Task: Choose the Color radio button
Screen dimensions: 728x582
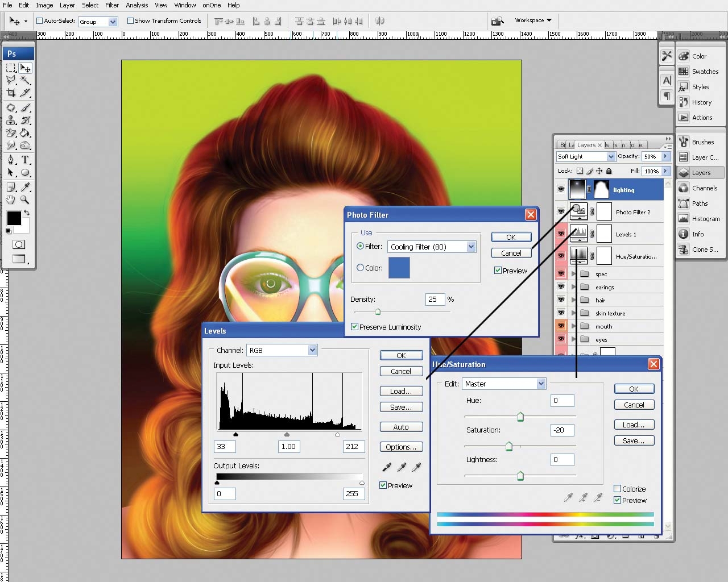Action: (x=360, y=267)
